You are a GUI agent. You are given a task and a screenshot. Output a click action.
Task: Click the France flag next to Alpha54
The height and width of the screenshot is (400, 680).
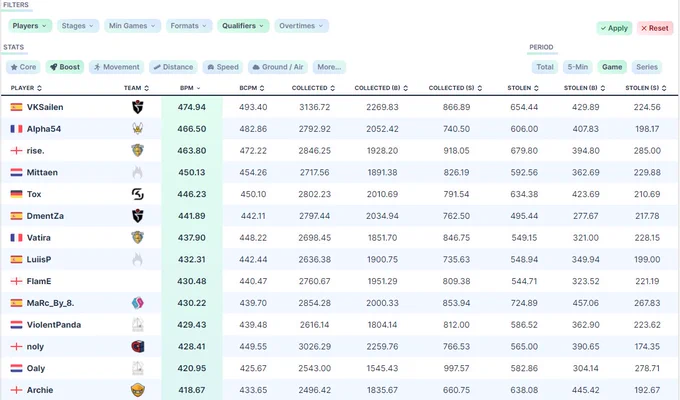point(16,129)
